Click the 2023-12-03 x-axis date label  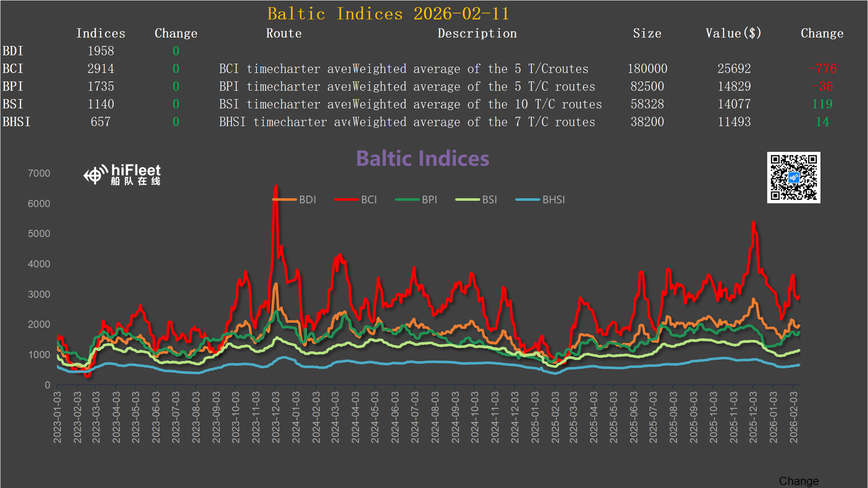276,417
